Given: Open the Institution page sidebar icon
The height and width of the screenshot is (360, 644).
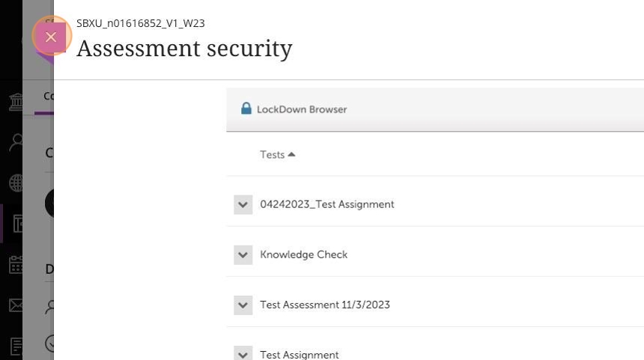Looking at the screenshot, I should tap(15, 103).
